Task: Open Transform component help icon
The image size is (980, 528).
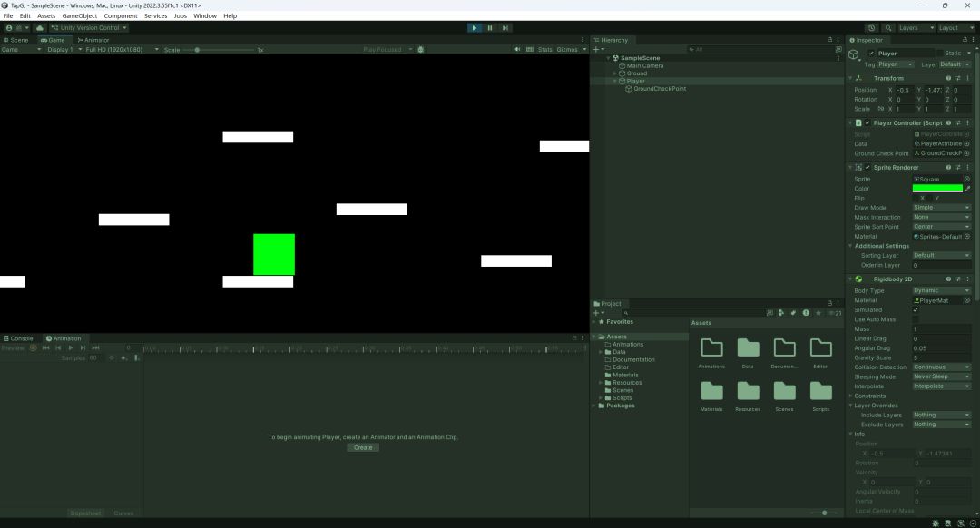Action: (x=949, y=78)
